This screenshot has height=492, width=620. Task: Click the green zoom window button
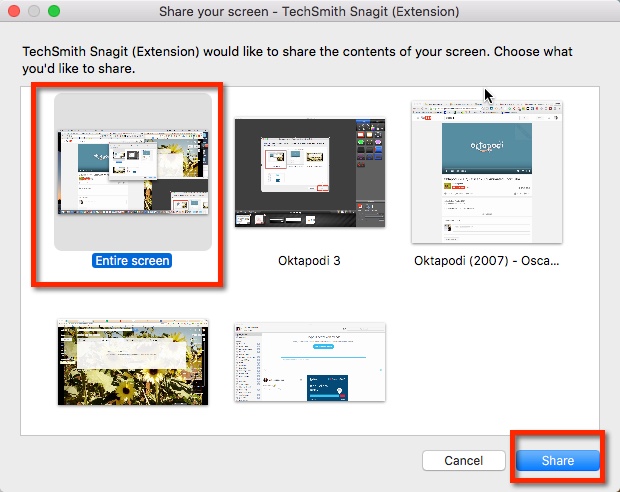pos(53,11)
